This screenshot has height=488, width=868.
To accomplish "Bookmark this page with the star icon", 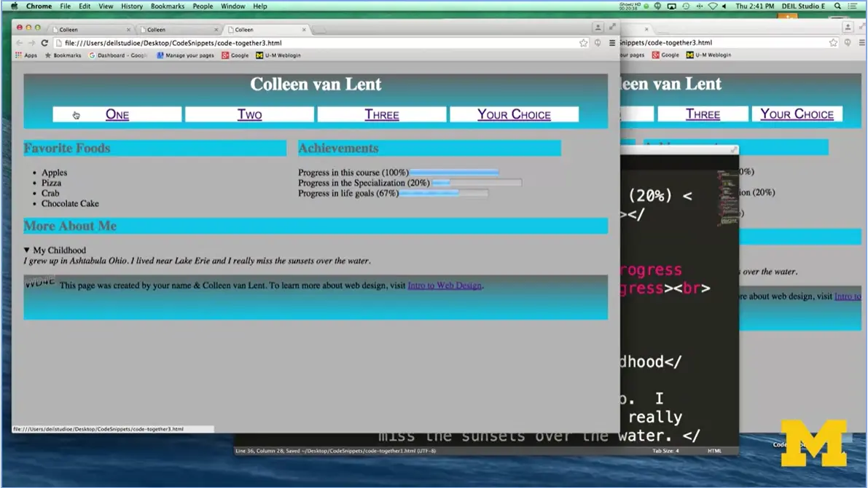I will (583, 43).
